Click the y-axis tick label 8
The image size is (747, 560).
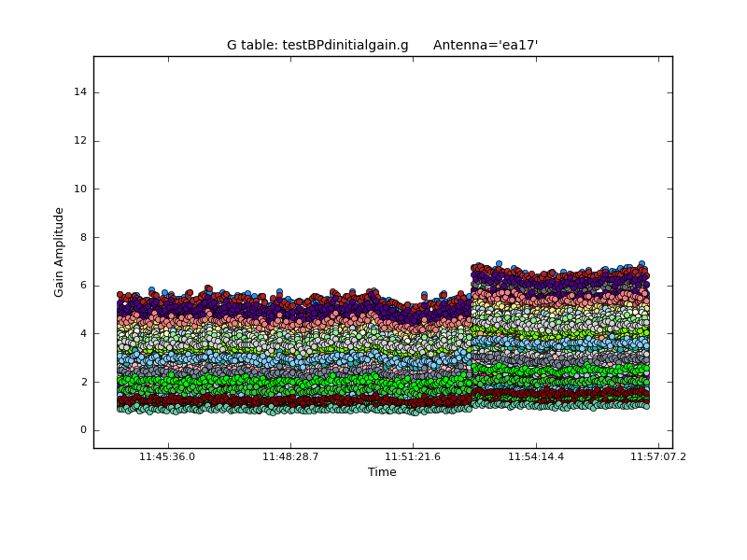84,237
